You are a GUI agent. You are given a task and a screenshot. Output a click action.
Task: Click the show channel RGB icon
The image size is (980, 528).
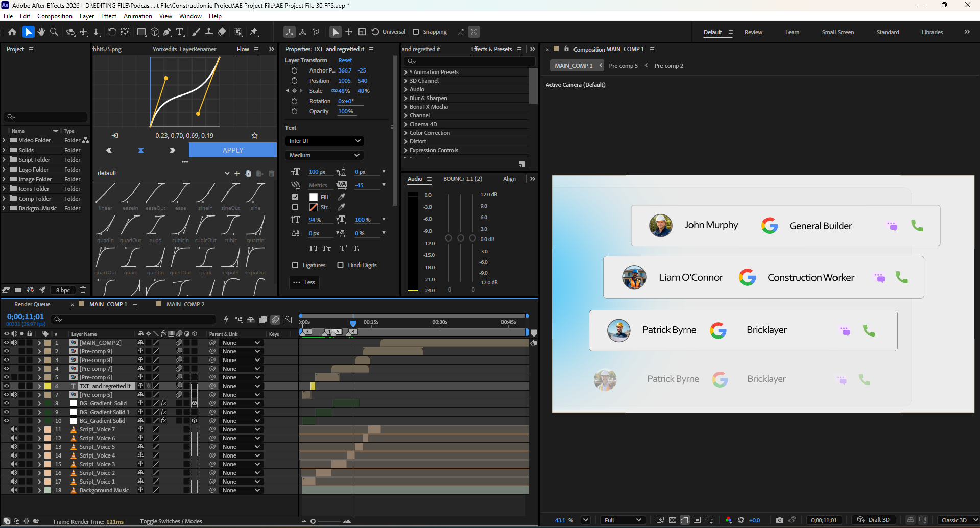click(x=728, y=520)
